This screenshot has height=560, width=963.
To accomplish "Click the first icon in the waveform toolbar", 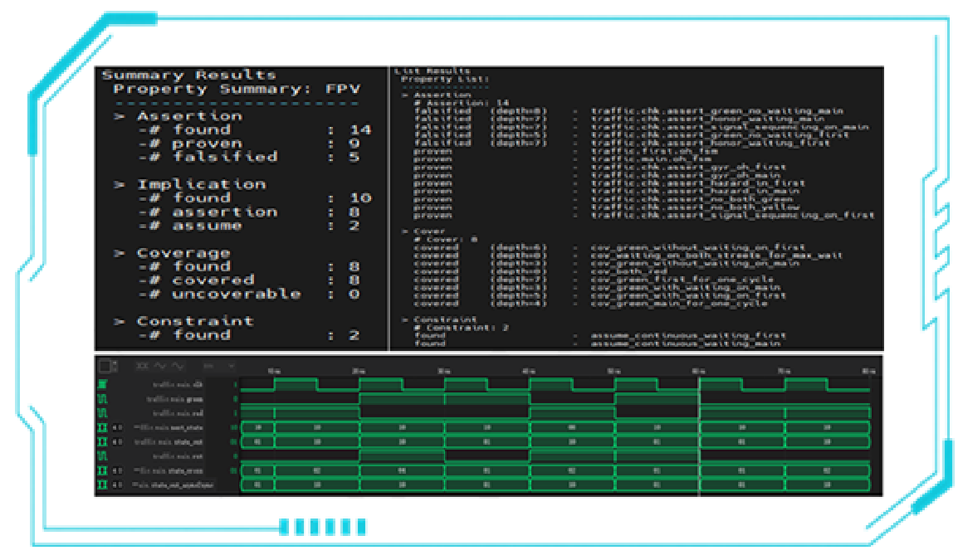I will click(x=142, y=366).
